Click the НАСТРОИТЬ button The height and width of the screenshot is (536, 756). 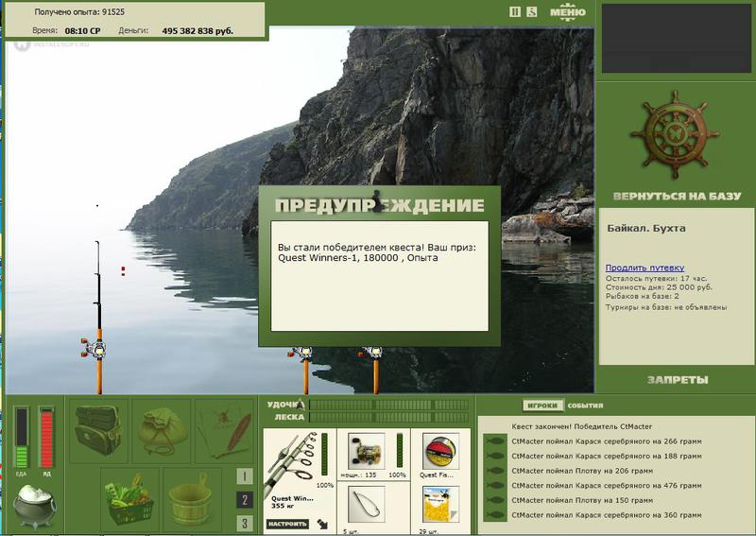(287, 524)
